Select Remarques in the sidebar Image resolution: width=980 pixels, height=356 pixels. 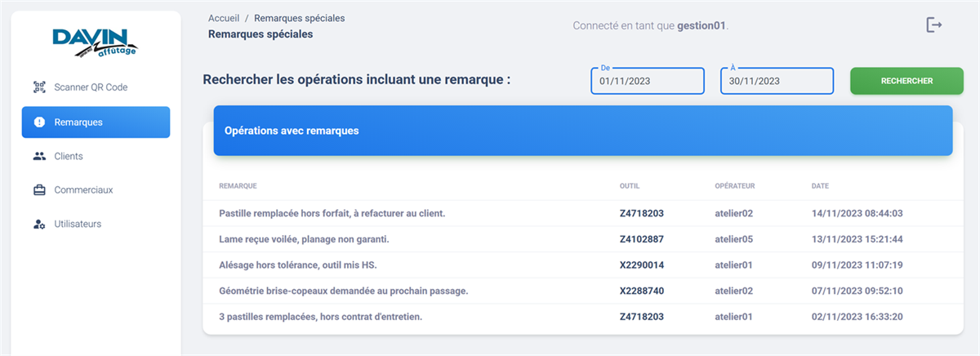click(96, 122)
